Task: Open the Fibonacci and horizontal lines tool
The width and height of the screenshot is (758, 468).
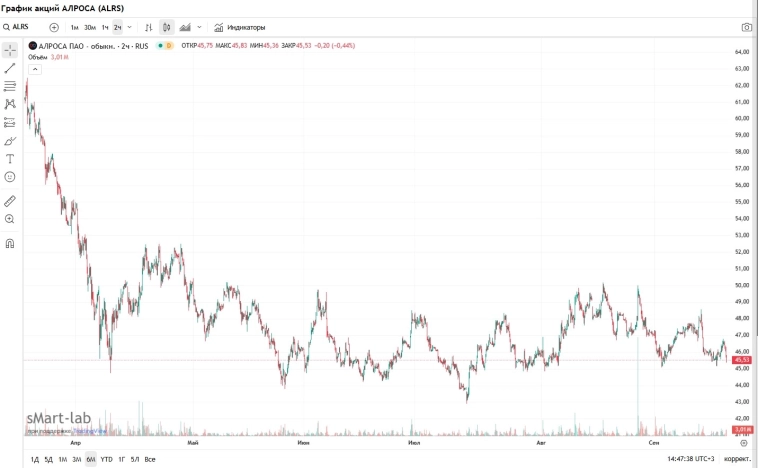Action: (x=10, y=86)
